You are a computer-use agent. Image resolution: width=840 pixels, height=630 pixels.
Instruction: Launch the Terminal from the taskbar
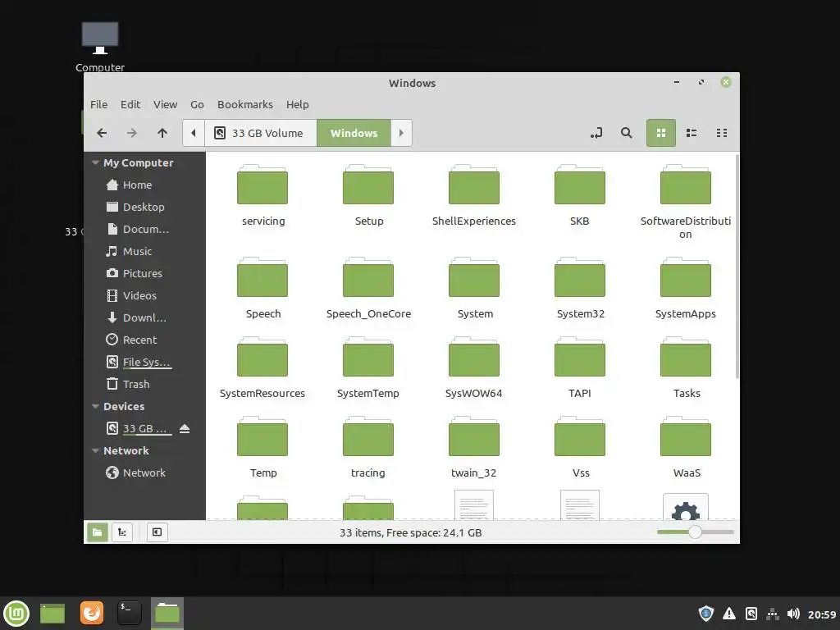click(x=129, y=613)
